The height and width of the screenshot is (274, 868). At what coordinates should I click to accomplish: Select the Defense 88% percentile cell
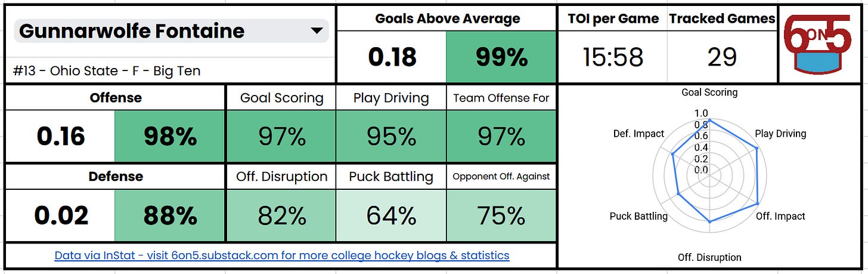[170, 215]
